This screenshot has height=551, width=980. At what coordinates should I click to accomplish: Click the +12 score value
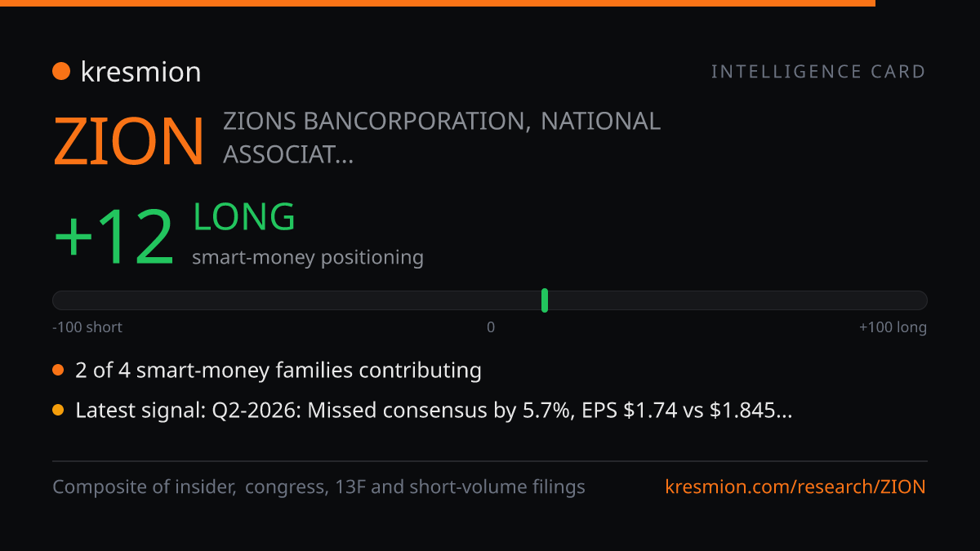click(114, 238)
